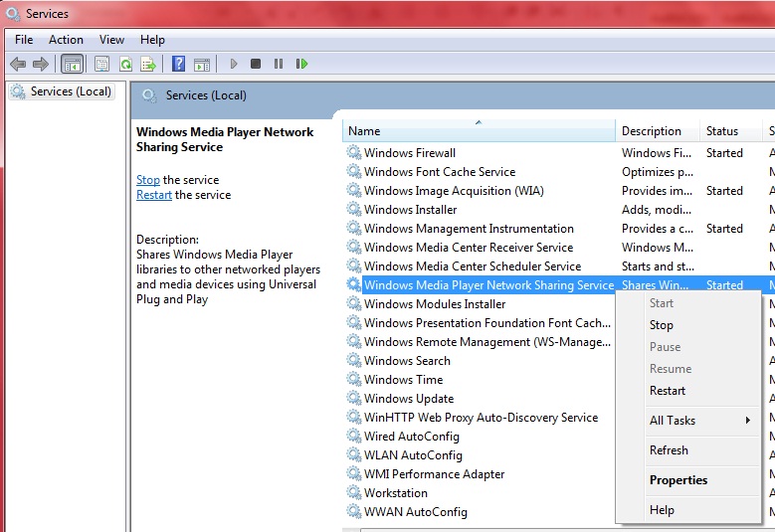The width and height of the screenshot is (775, 532).
Task: Sort by the Name column header
Action: pyautogui.click(x=479, y=131)
